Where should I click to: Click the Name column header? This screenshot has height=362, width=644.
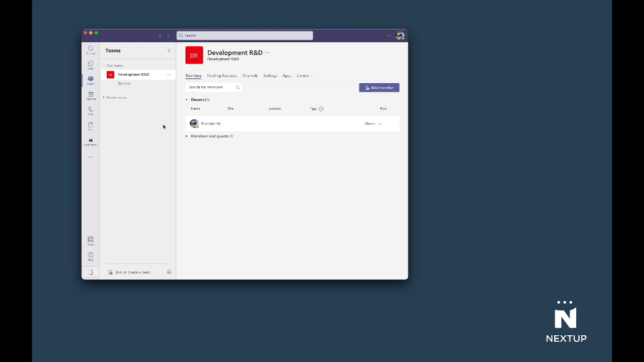[195, 109]
